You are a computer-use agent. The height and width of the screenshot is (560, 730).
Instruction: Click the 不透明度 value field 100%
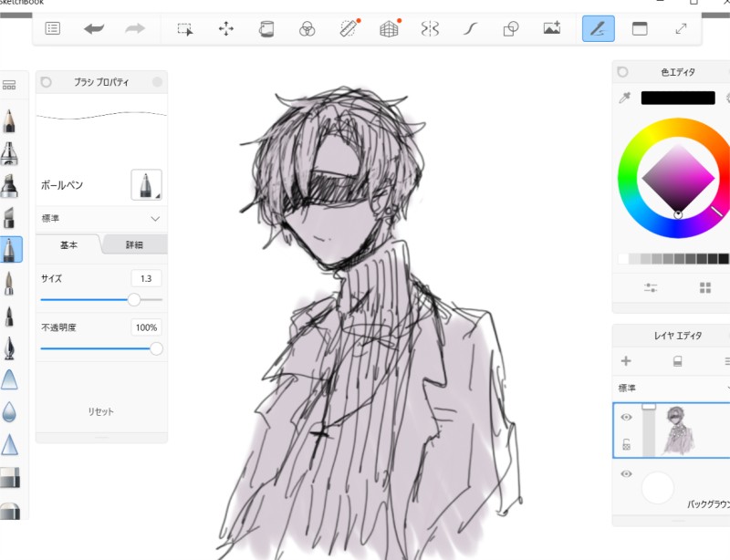click(146, 327)
